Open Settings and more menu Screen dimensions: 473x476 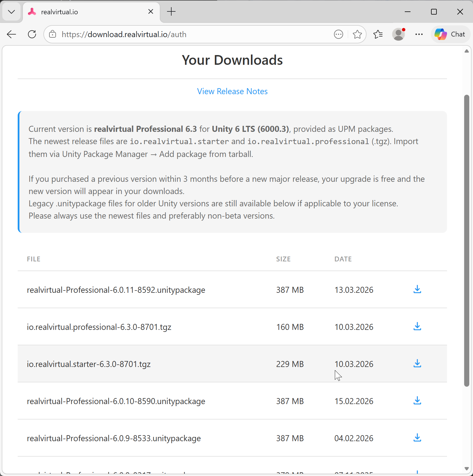click(x=419, y=35)
